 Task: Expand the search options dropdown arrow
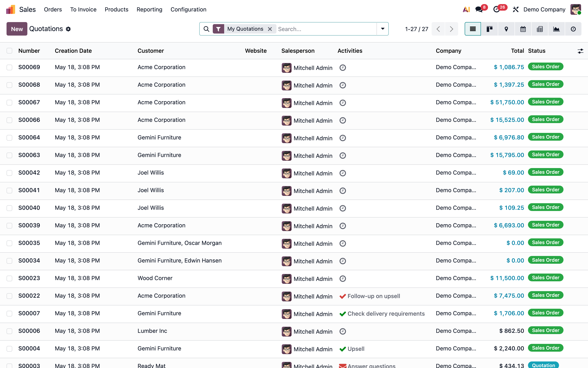(383, 29)
